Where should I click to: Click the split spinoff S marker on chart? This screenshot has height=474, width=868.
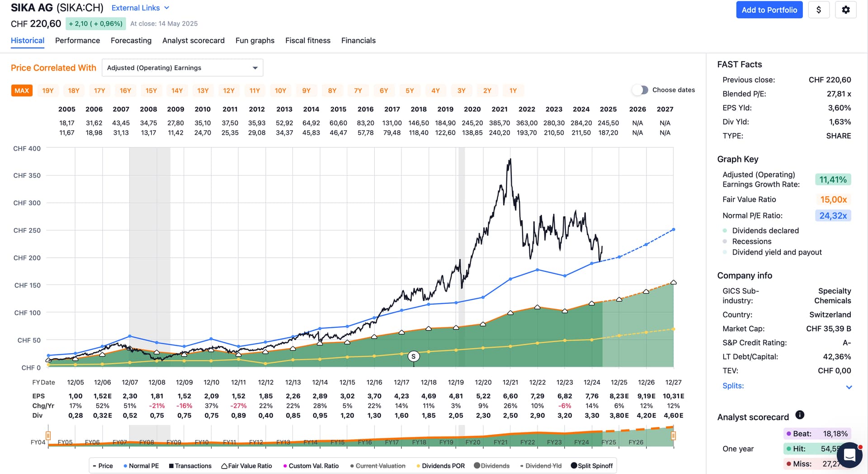413,356
